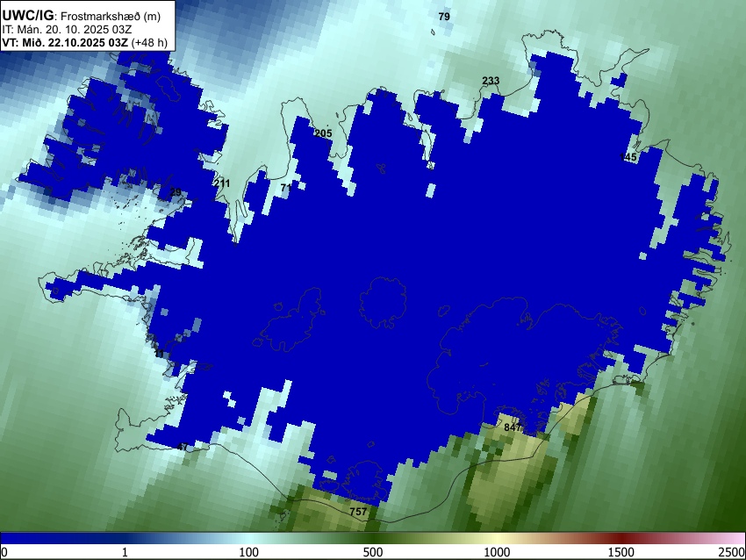Click the 100 tick on color scale
This screenshot has height=560, width=746.
(249, 552)
